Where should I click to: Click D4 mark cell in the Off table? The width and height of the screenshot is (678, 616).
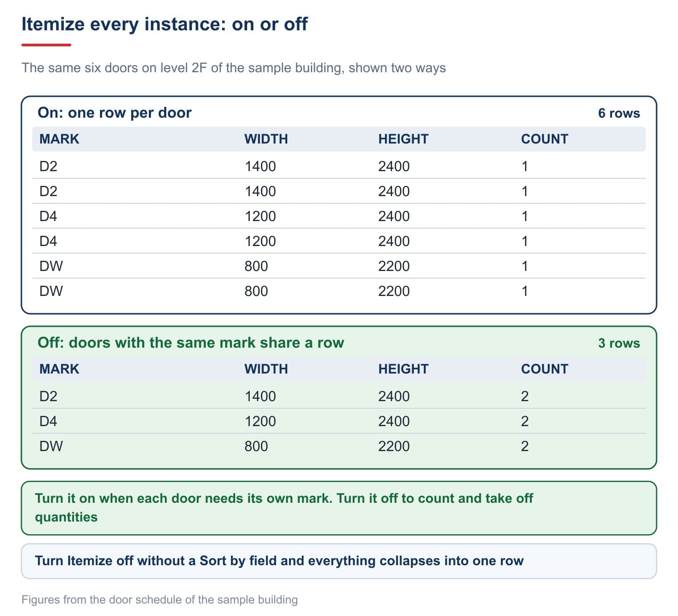pyautogui.click(x=48, y=421)
